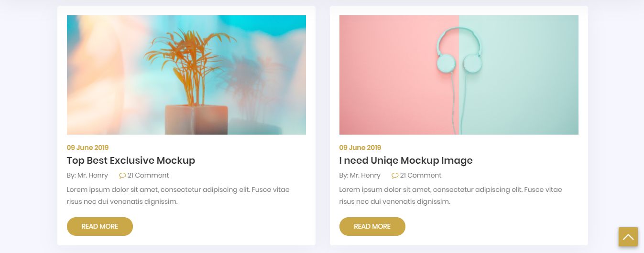
Task: Click comment bubble icon under Top Best Exclusive Mockup
Action: pyautogui.click(x=122, y=176)
